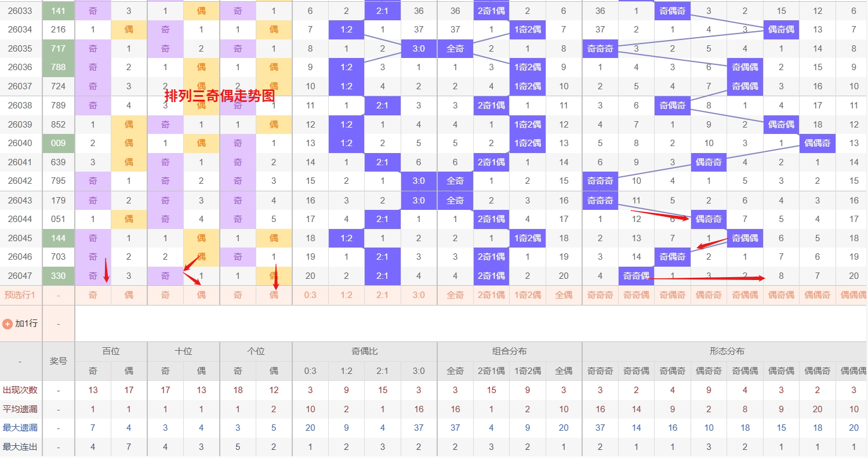868x458 pixels.
Task: Click the green highlighted number 330 in row 26047
Action: tap(59, 276)
